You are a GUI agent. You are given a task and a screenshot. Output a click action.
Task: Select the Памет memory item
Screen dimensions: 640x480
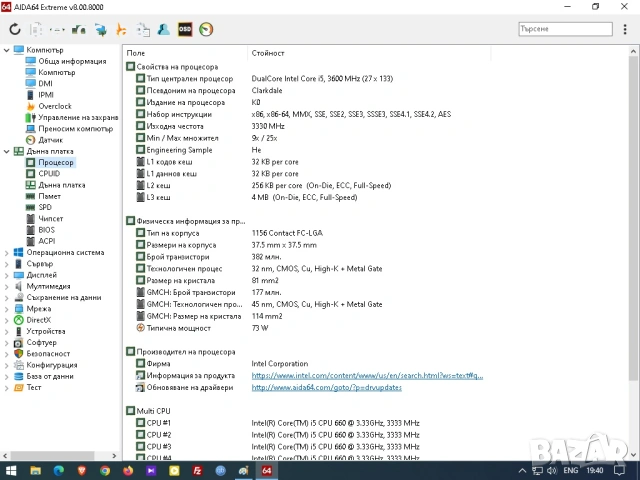coord(49,196)
